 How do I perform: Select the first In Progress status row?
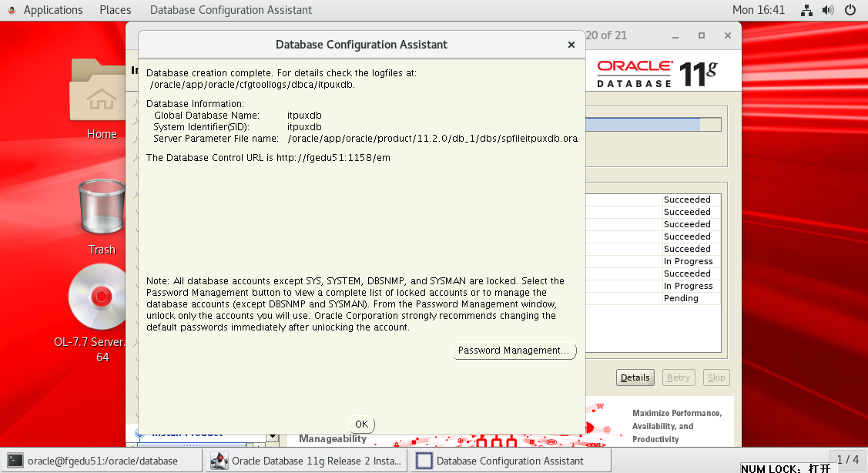pos(653,261)
